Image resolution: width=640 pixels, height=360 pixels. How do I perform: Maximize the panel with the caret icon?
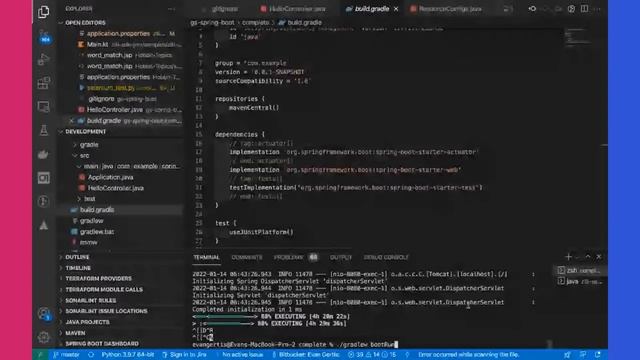click(588, 257)
